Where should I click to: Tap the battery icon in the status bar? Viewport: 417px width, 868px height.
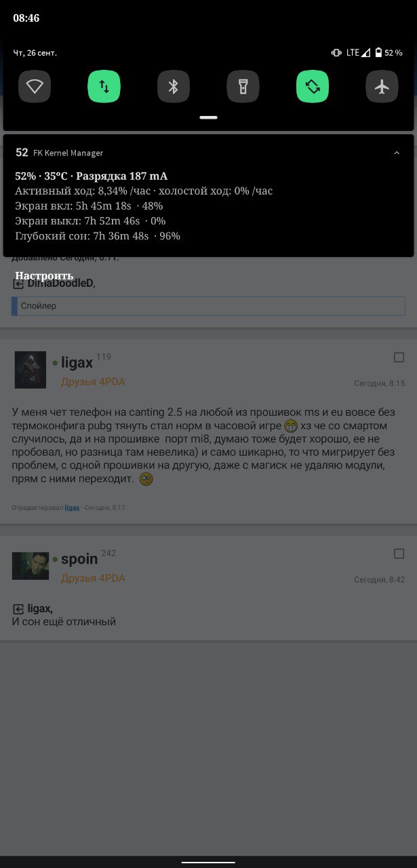[x=378, y=52]
